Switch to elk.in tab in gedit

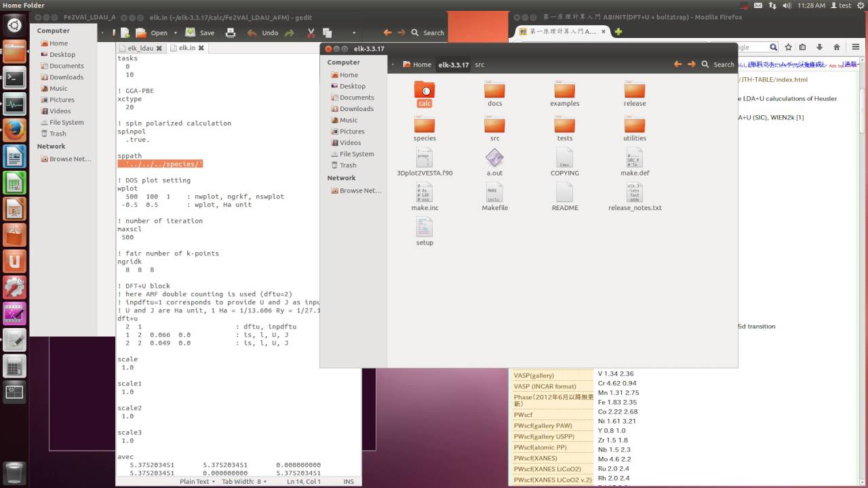[x=186, y=48]
